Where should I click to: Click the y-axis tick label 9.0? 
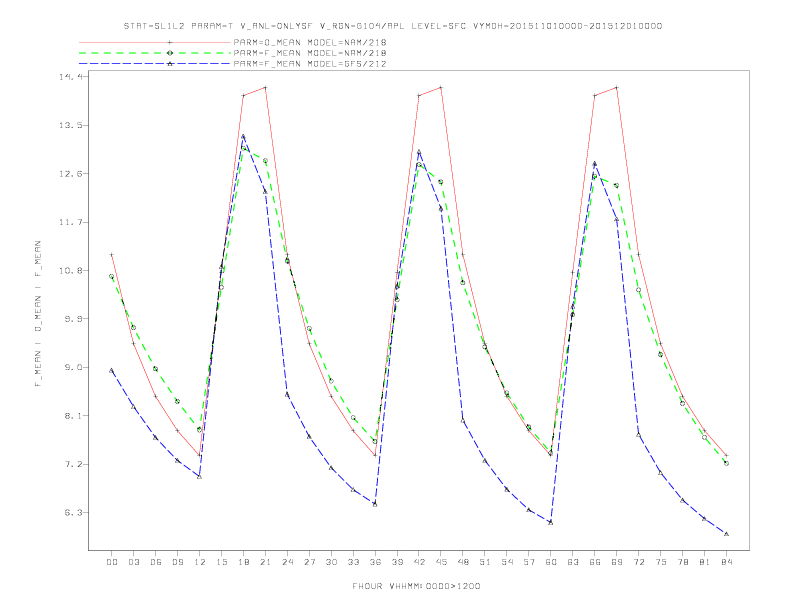click(74, 367)
